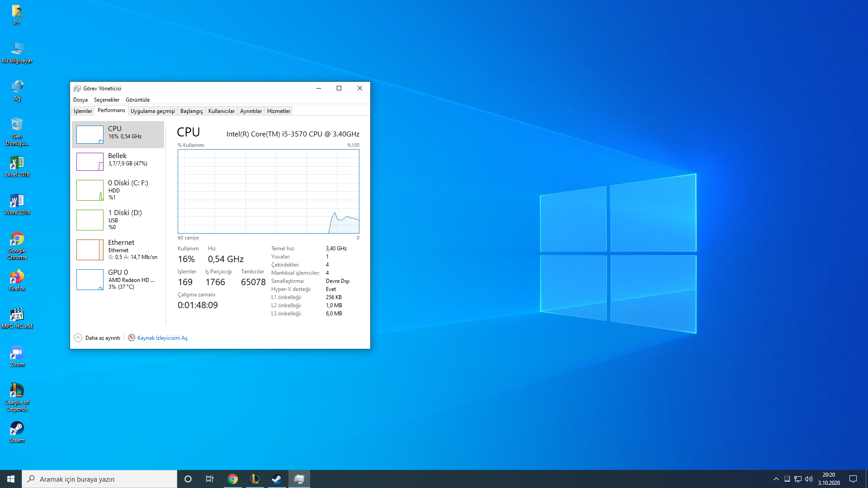Select the Performans tab
Viewport: 868px width, 488px height.
112,111
